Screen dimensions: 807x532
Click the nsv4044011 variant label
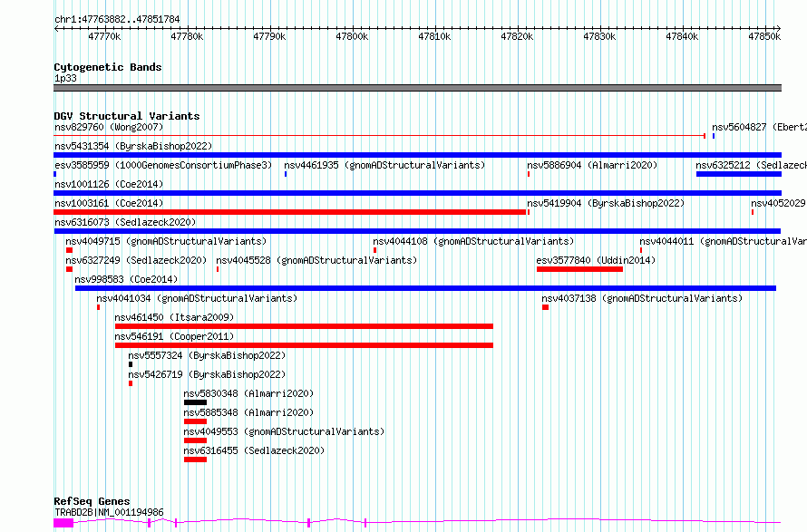(723, 241)
